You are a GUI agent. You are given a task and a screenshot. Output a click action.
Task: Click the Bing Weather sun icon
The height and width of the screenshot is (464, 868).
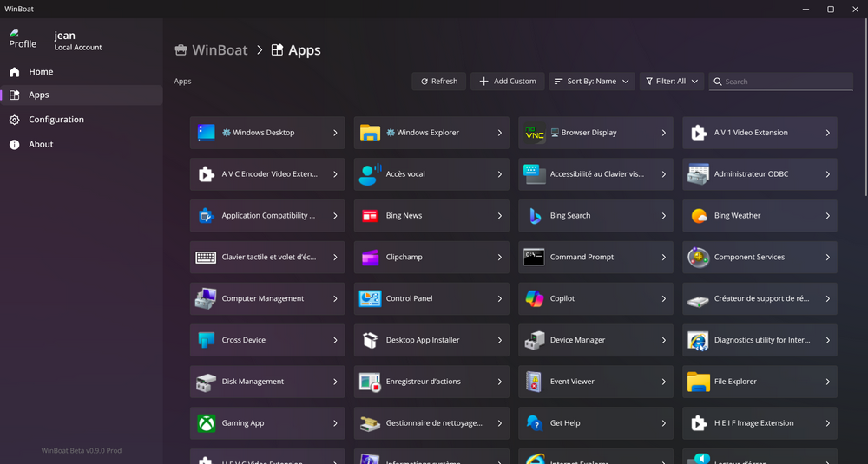click(699, 216)
